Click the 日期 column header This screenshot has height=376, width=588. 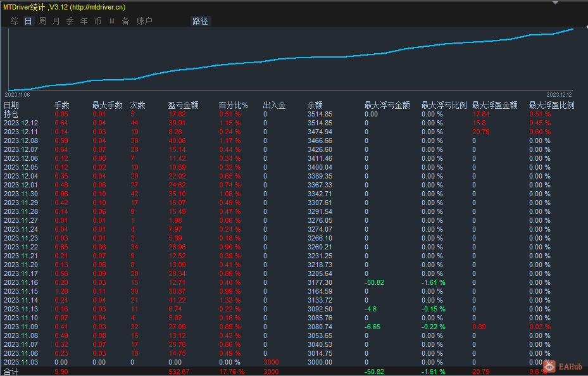pos(11,105)
